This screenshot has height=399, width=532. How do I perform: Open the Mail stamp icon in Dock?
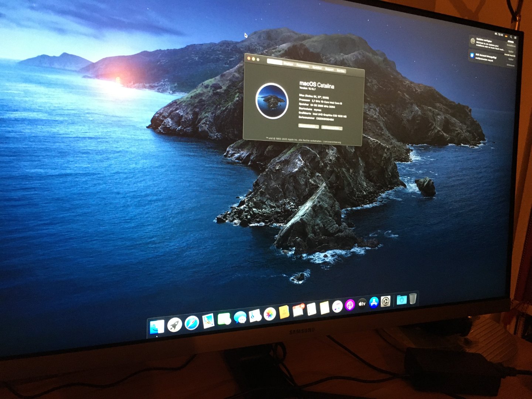[208, 321]
